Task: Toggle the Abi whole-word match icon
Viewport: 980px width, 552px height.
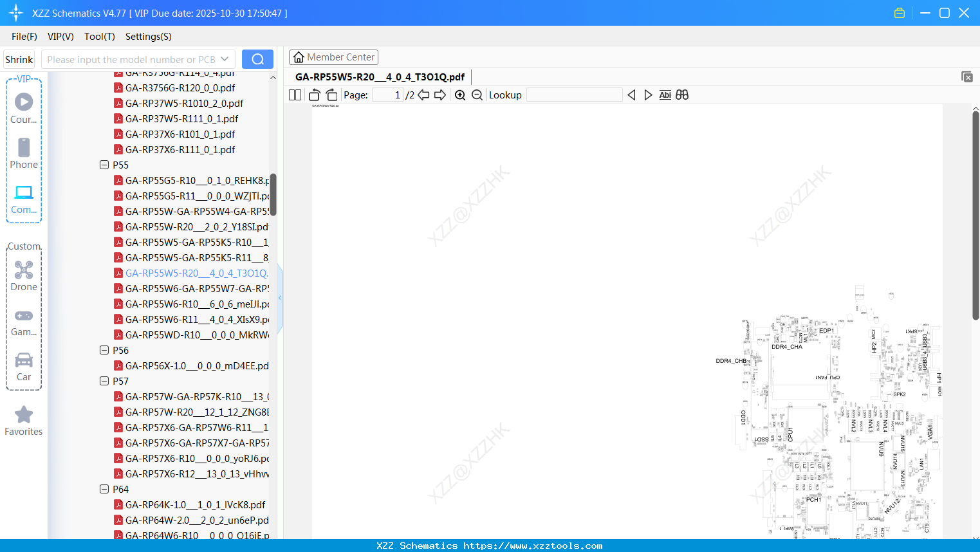Action: 665,95
